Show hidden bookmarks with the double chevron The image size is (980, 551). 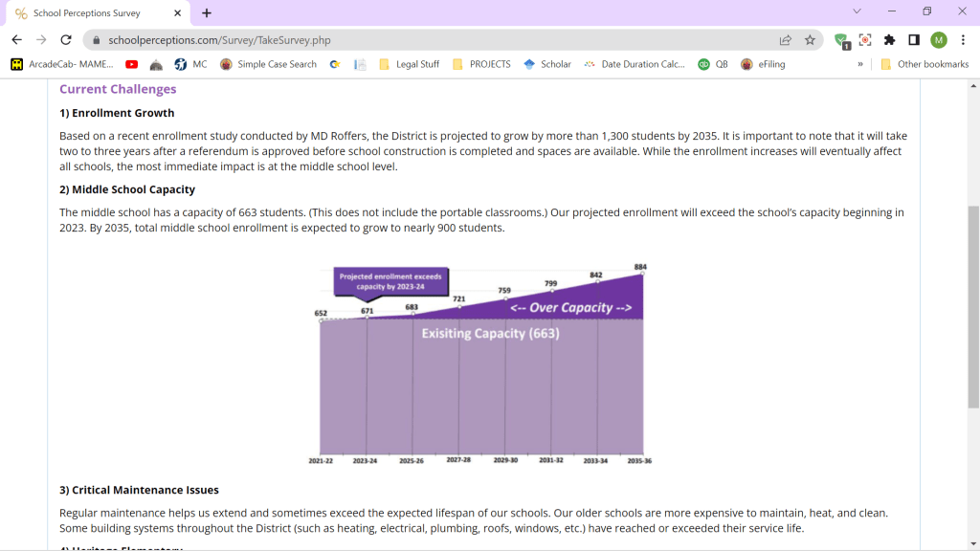[x=860, y=64]
